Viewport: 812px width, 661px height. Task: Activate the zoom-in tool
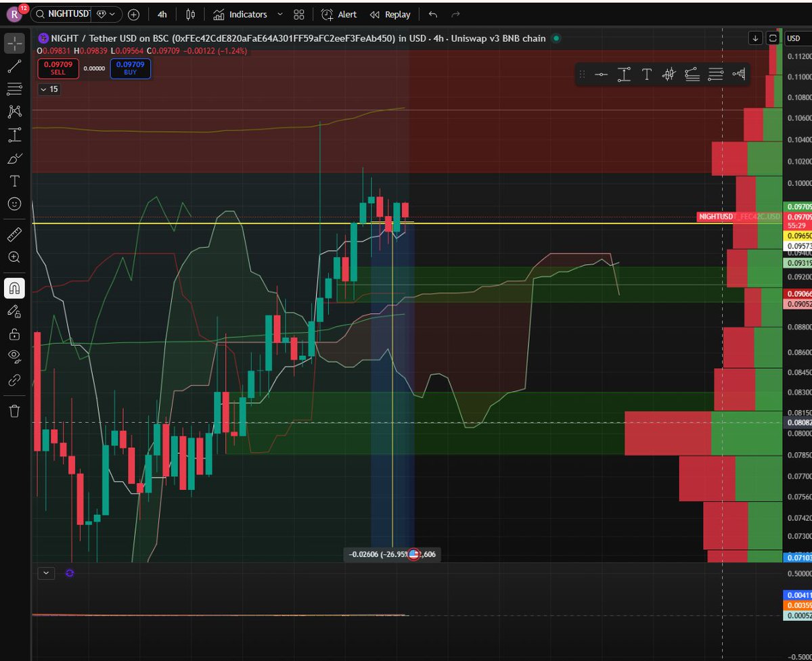point(14,256)
